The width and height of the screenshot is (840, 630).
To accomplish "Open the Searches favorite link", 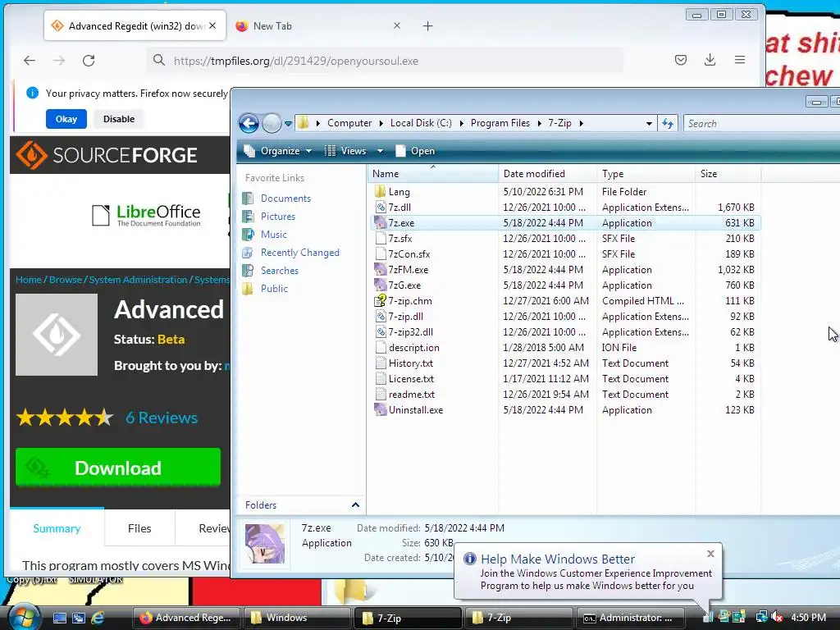I will (279, 271).
